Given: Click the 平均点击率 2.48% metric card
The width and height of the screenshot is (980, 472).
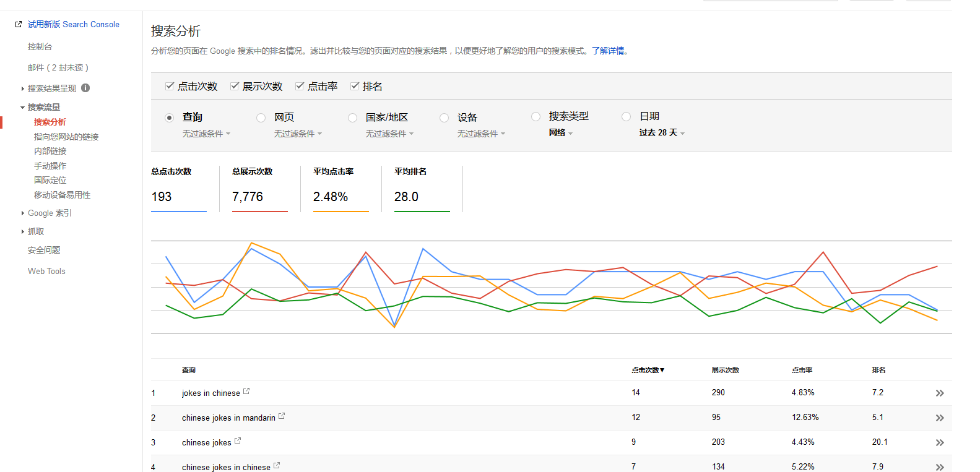Looking at the screenshot, I should (x=341, y=189).
